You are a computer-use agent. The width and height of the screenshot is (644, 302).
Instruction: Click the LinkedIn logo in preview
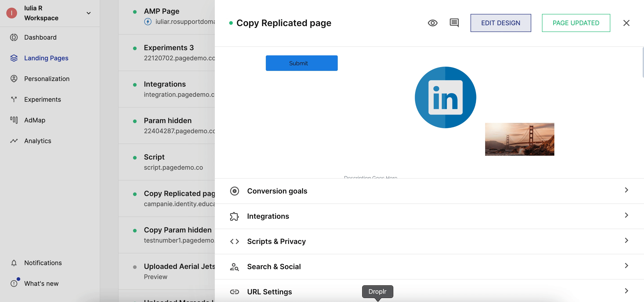[x=445, y=97]
